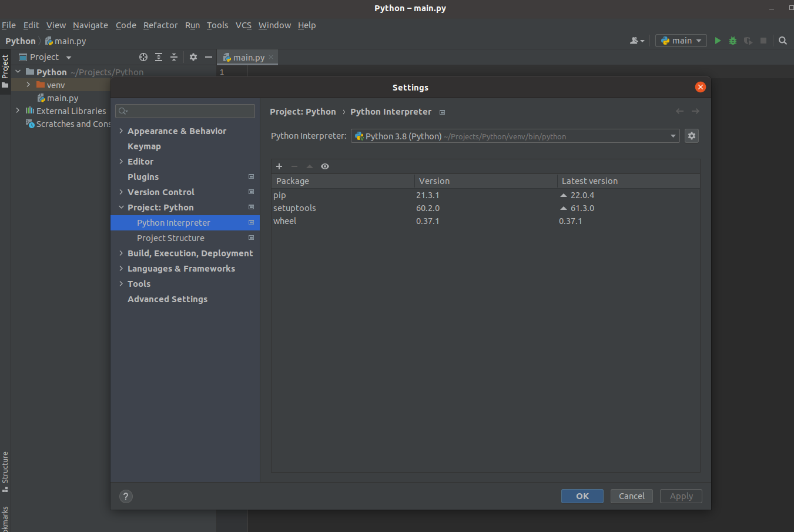Viewport: 794px width, 532px height.
Task: Click the OK button
Action: (582, 496)
